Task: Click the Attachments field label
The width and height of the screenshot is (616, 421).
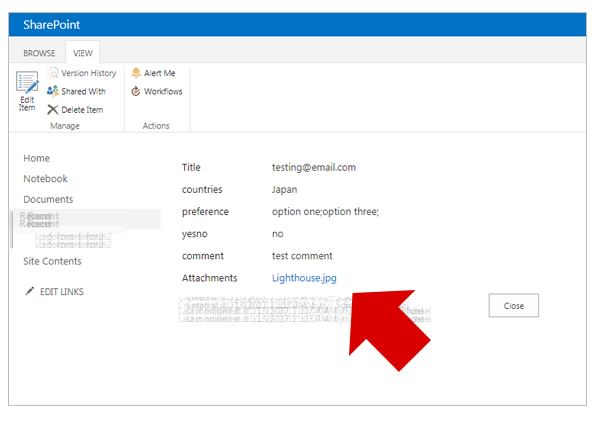Action: point(209,278)
